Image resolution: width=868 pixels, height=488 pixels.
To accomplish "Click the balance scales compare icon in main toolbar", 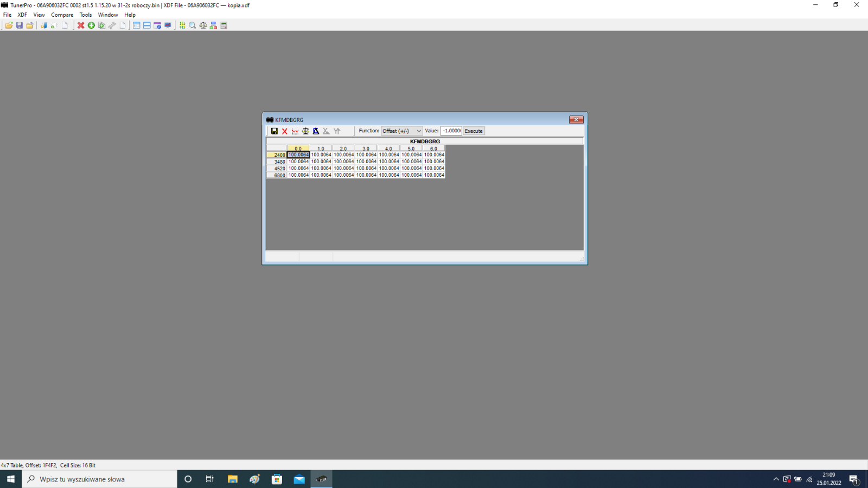I will click(x=203, y=25).
